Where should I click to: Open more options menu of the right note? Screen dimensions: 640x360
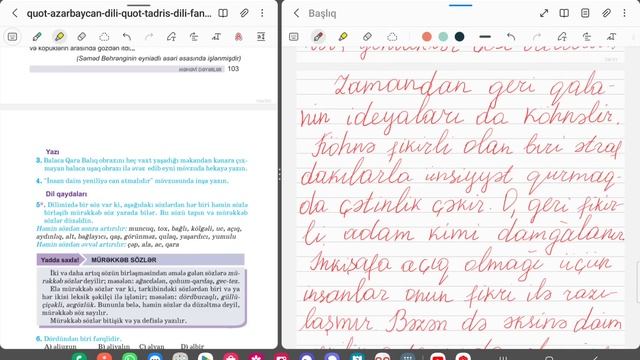(624, 13)
